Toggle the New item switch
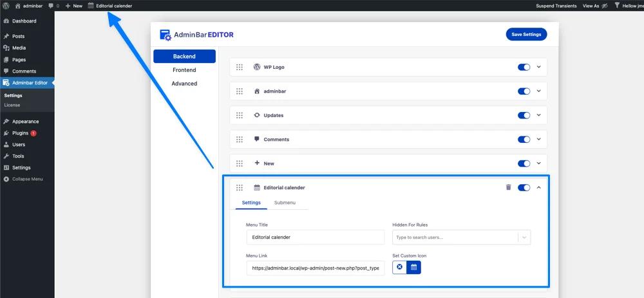This screenshot has width=644, height=298. [524, 163]
